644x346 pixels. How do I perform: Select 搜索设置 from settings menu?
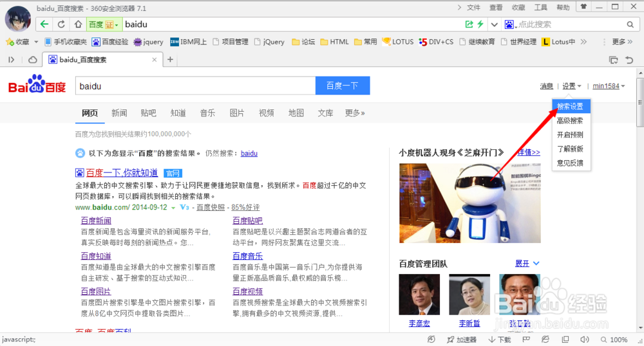point(571,106)
